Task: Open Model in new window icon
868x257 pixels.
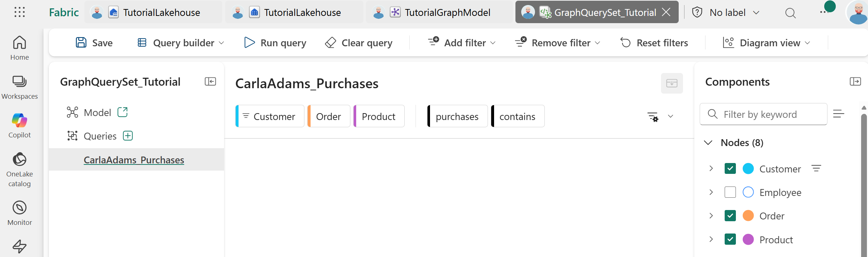Action: point(123,112)
